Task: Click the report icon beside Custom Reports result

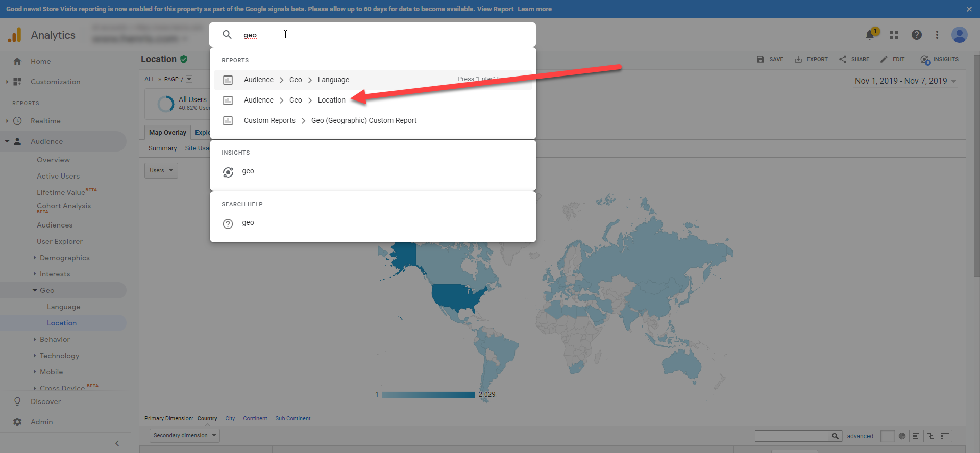Action: click(228, 121)
